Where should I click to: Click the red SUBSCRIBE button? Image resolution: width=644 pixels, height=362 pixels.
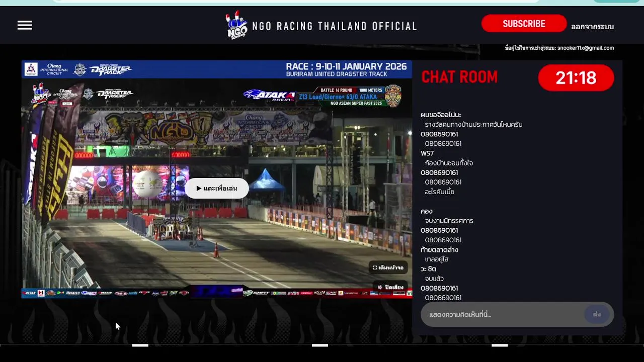point(524,24)
